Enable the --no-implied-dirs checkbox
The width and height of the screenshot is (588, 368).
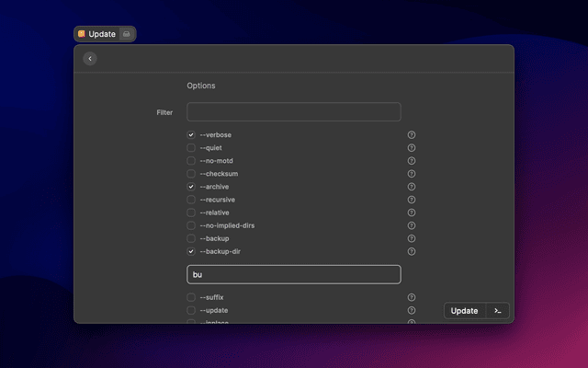(191, 225)
